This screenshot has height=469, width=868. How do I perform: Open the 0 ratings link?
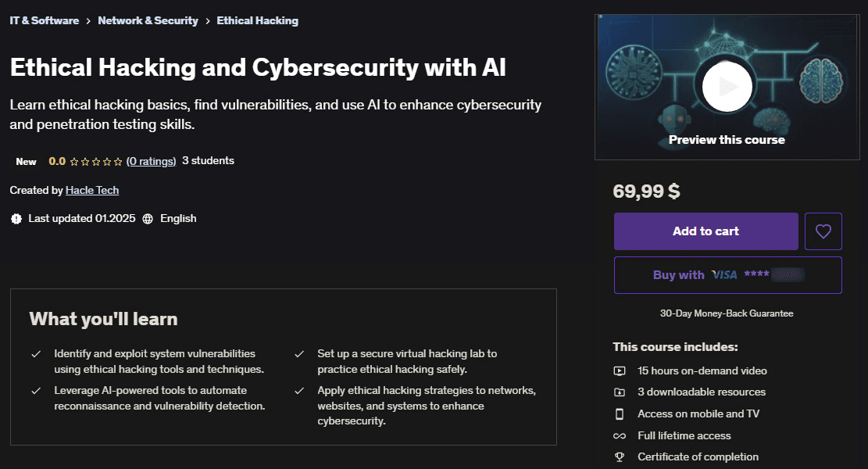(151, 160)
